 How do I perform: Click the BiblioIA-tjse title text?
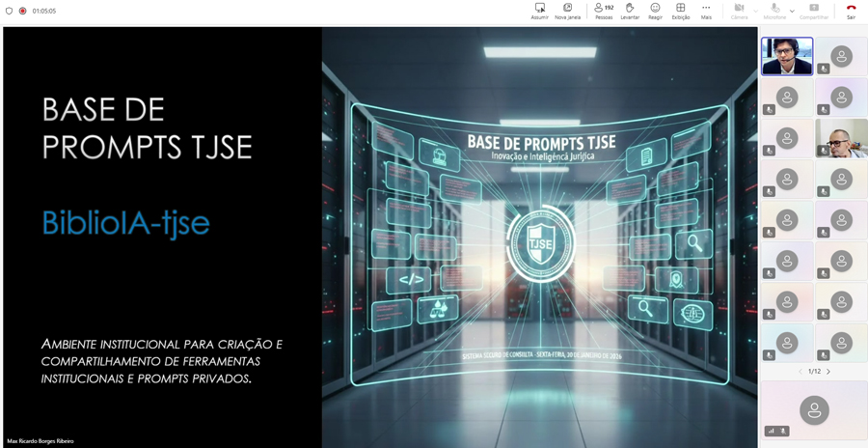pos(126,223)
